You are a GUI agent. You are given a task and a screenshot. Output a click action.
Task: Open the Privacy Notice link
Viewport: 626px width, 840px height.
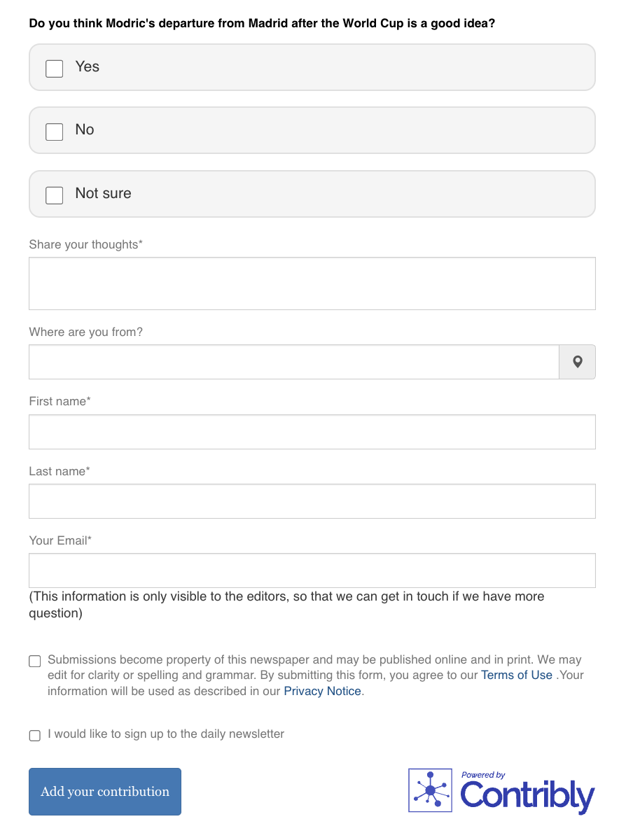click(322, 692)
